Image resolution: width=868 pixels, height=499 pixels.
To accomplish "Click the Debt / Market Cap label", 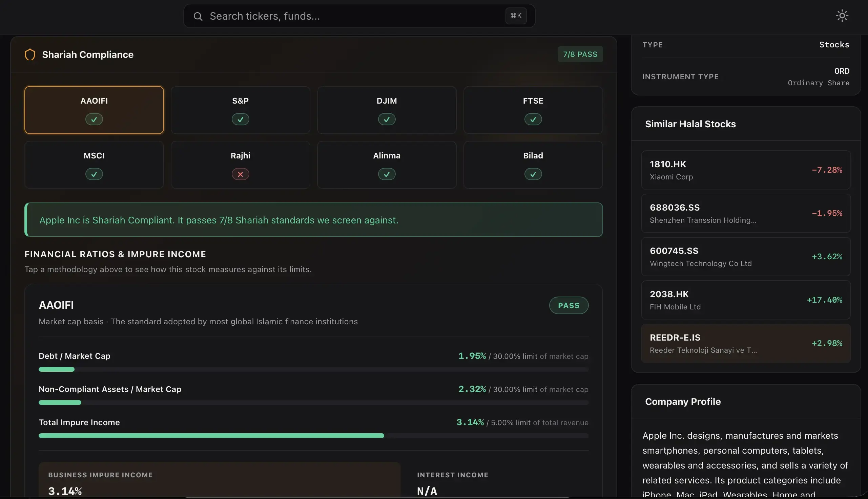I will coord(75,356).
